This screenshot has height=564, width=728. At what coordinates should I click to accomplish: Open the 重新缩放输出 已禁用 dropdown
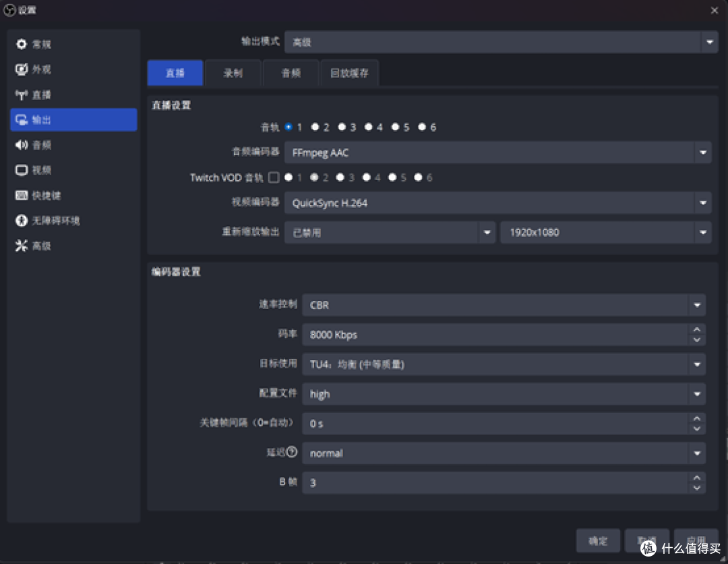[390, 232]
